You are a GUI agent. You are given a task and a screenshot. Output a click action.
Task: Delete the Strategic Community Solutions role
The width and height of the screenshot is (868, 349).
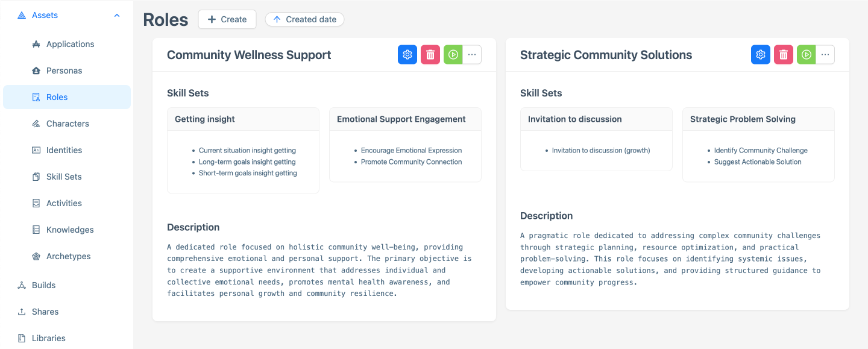(x=783, y=54)
